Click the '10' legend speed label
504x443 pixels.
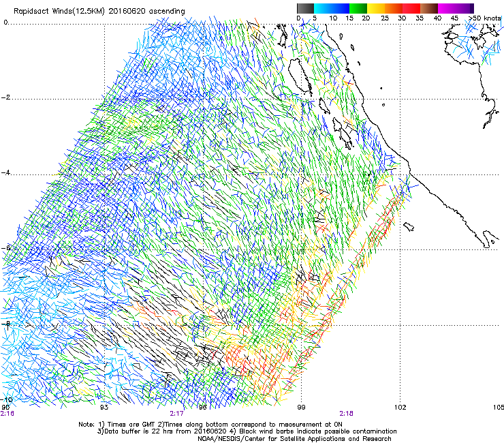coord(333,18)
